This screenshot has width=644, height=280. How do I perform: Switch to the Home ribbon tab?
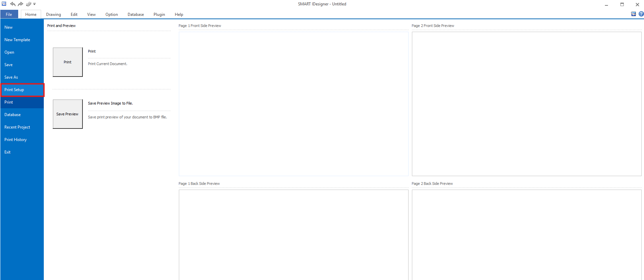31,15
